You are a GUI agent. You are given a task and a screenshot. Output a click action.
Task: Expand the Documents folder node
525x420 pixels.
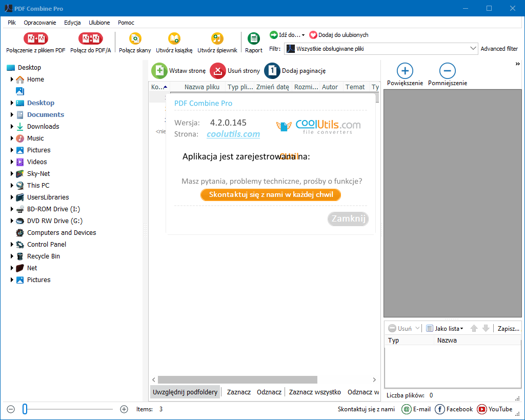click(x=12, y=114)
